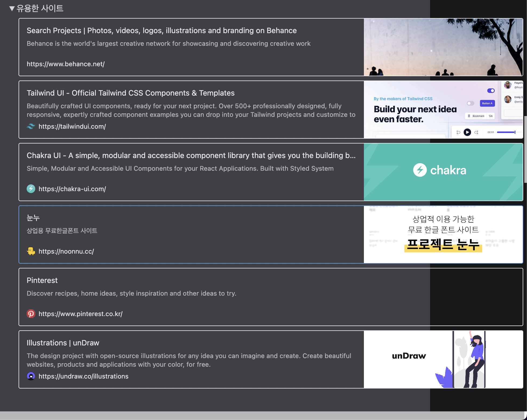Open the behance.net URL link
This screenshot has height=420, width=527.
66,64
